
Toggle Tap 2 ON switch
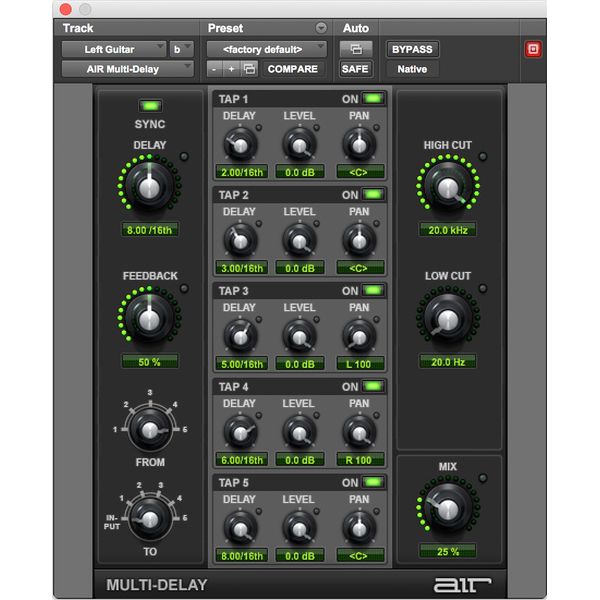pyautogui.click(x=373, y=195)
